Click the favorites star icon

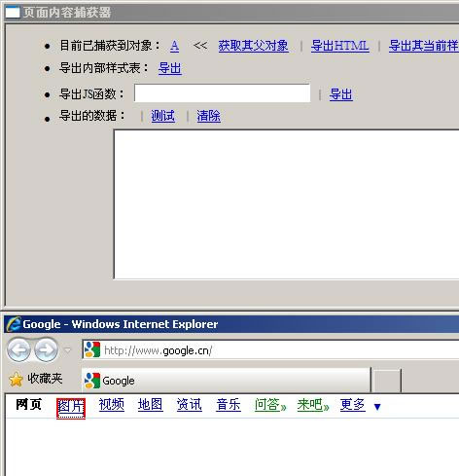tap(16, 380)
